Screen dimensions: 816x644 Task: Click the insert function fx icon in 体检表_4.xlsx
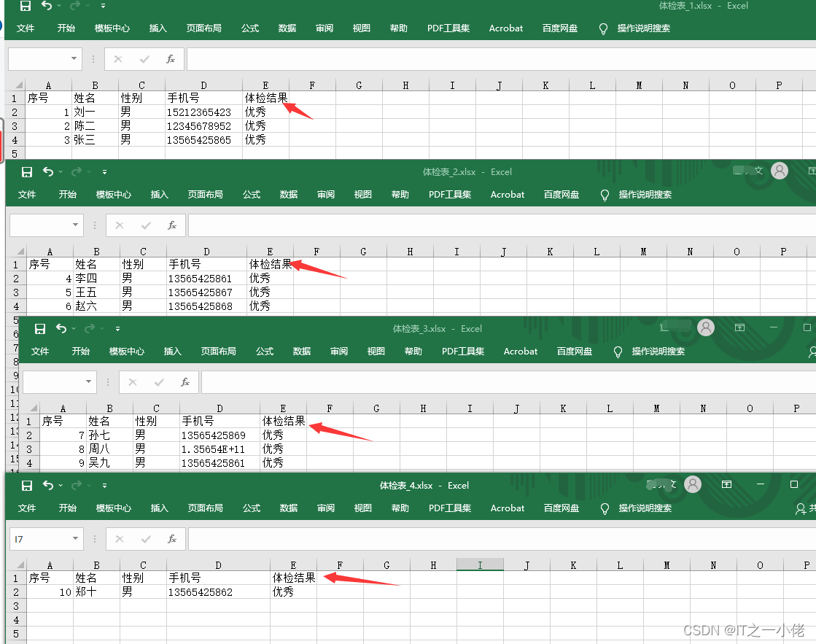coord(172,539)
